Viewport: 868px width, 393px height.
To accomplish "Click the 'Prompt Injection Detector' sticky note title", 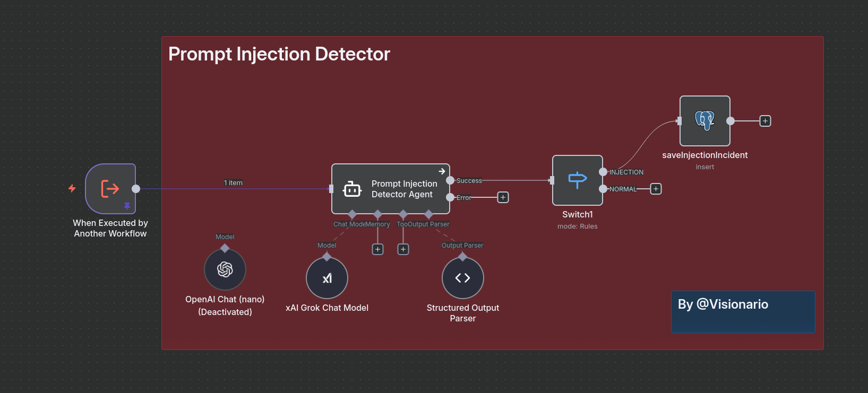I will pyautogui.click(x=279, y=54).
